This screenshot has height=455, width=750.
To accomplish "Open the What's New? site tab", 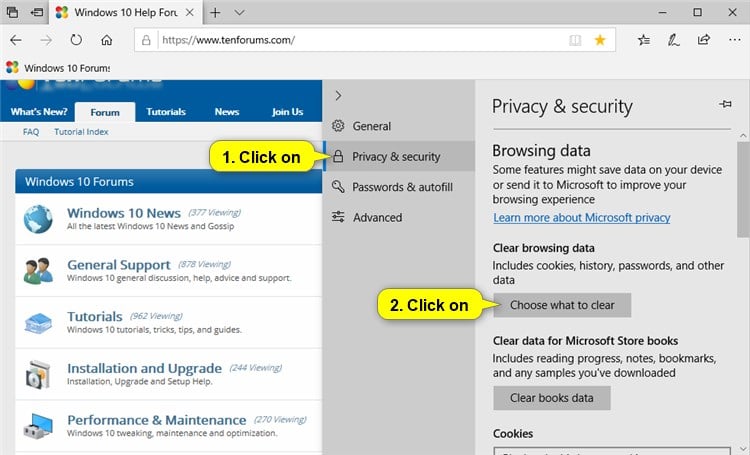I will [39, 111].
